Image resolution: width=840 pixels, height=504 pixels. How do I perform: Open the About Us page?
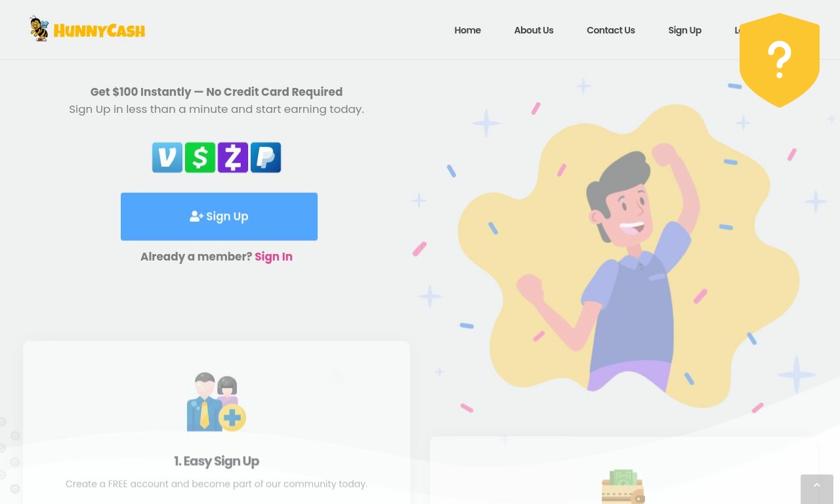point(534,30)
